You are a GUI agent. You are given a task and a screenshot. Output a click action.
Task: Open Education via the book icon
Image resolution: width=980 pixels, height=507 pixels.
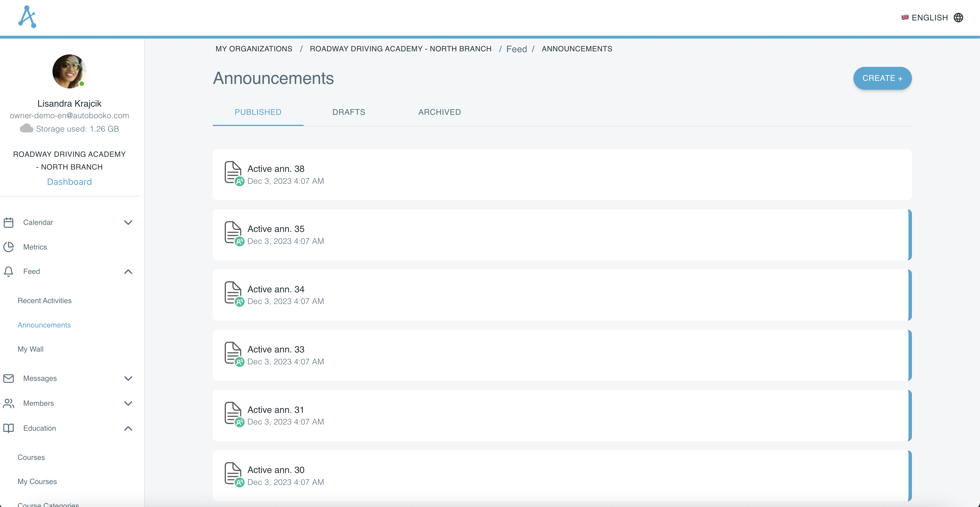9,428
